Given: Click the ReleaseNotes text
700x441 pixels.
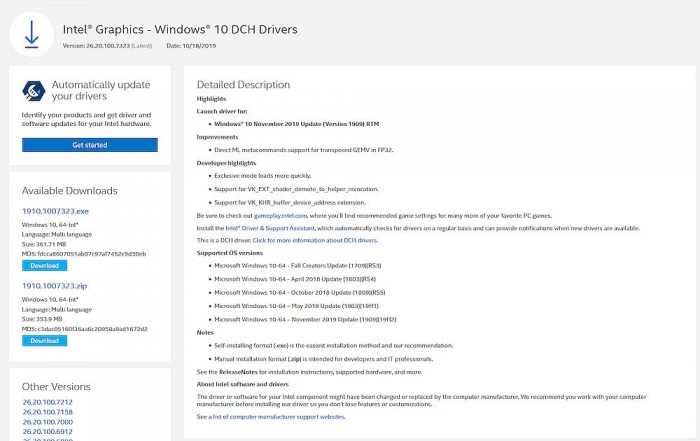Looking at the screenshot, I should (238, 372).
